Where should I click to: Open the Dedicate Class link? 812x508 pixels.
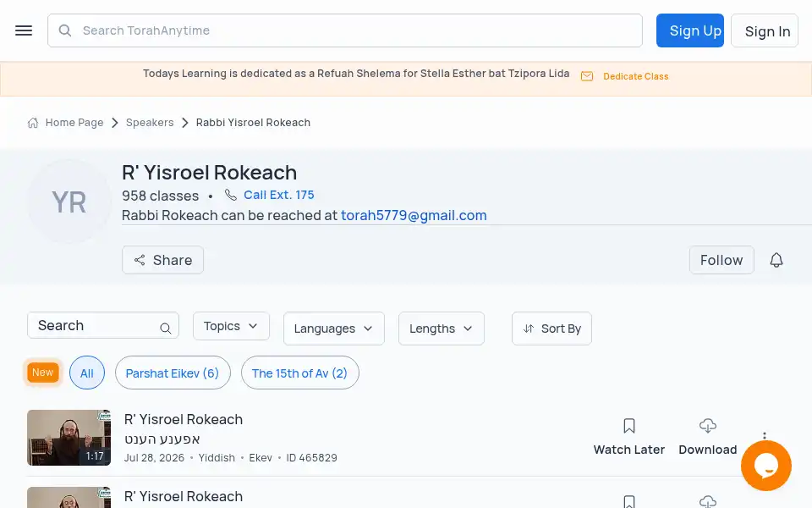click(x=635, y=76)
